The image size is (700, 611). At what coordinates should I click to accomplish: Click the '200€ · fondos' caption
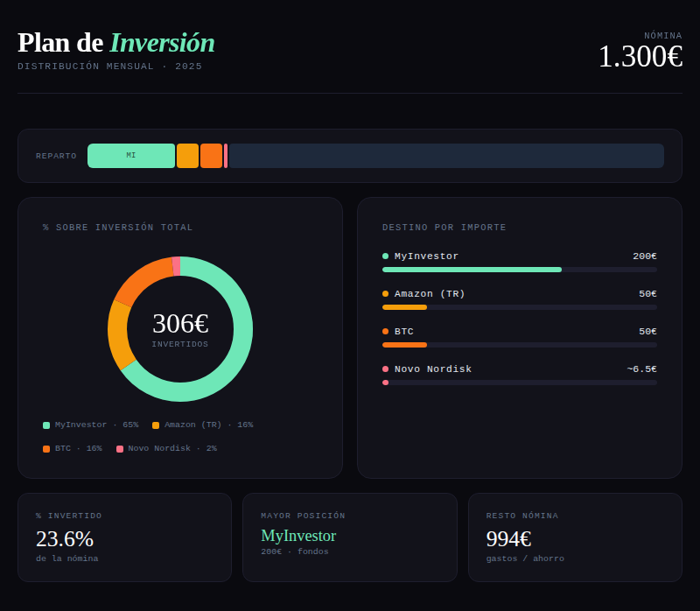pos(295,551)
